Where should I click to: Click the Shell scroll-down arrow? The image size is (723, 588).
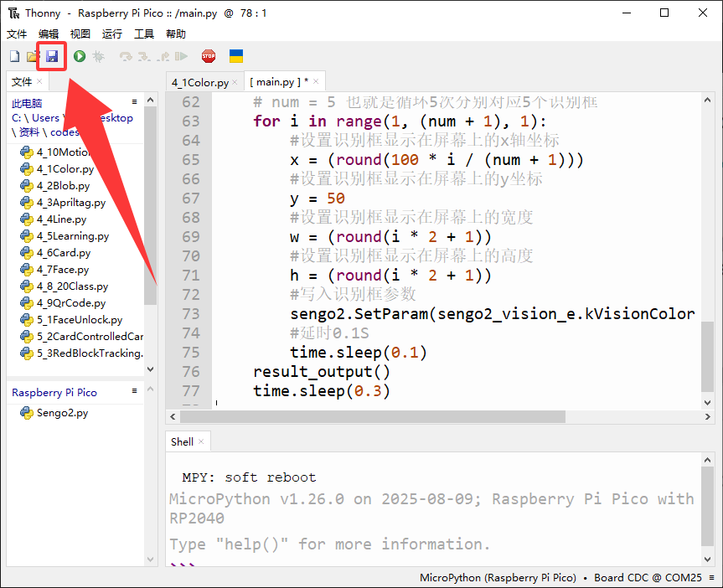pos(707,559)
